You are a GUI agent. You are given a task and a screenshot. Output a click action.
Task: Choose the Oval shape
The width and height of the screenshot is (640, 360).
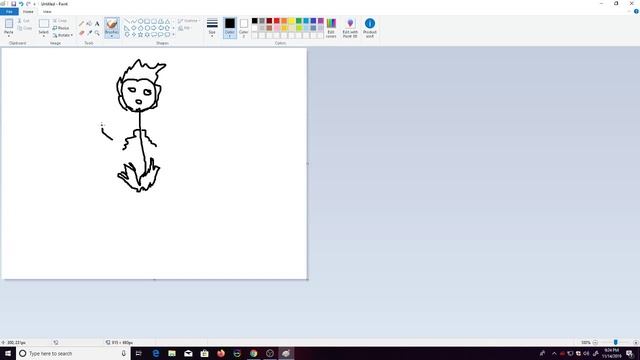pos(140,21)
